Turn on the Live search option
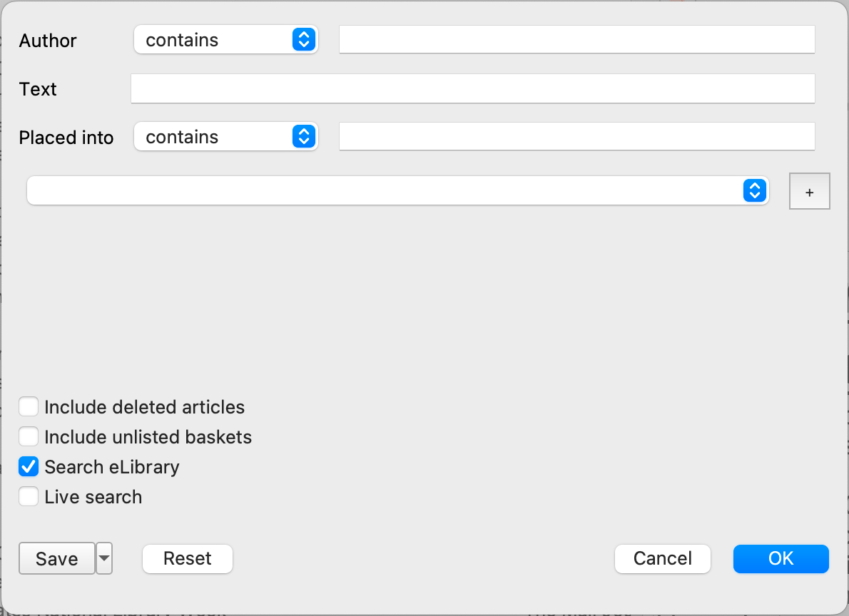Screen dimensions: 849x616 [29, 497]
